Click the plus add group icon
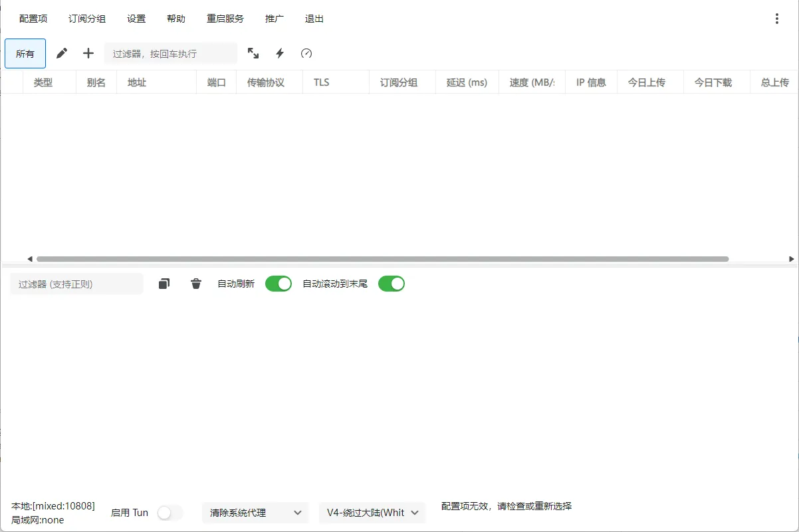The height and width of the screenshot is (532, 799). pos(88,53)
